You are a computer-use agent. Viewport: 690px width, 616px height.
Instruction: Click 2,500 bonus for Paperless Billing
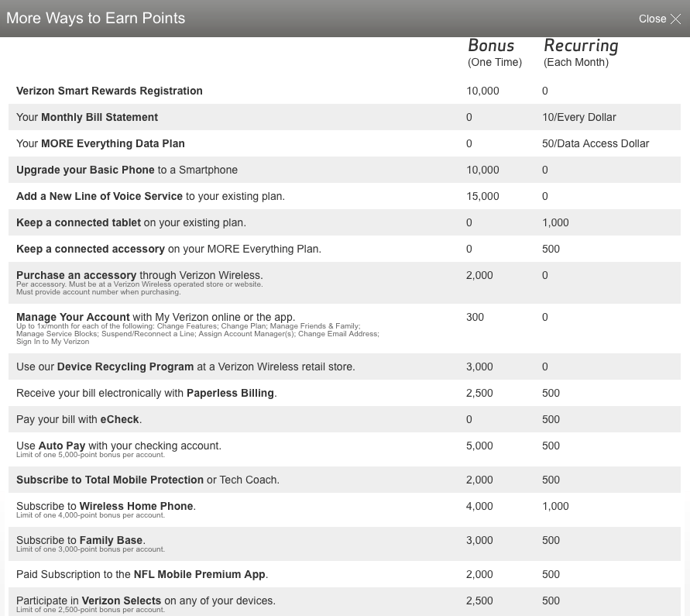click(x=479, y=393)
